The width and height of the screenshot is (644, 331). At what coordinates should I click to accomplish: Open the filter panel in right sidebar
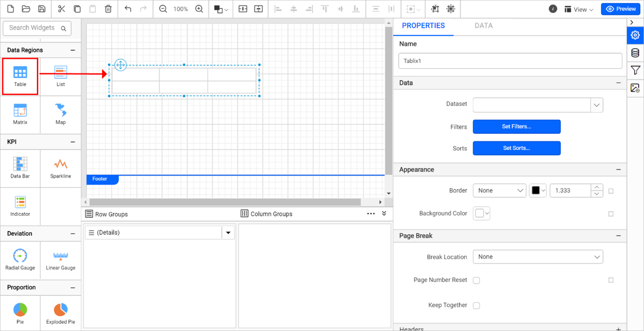tap(635, 70)
